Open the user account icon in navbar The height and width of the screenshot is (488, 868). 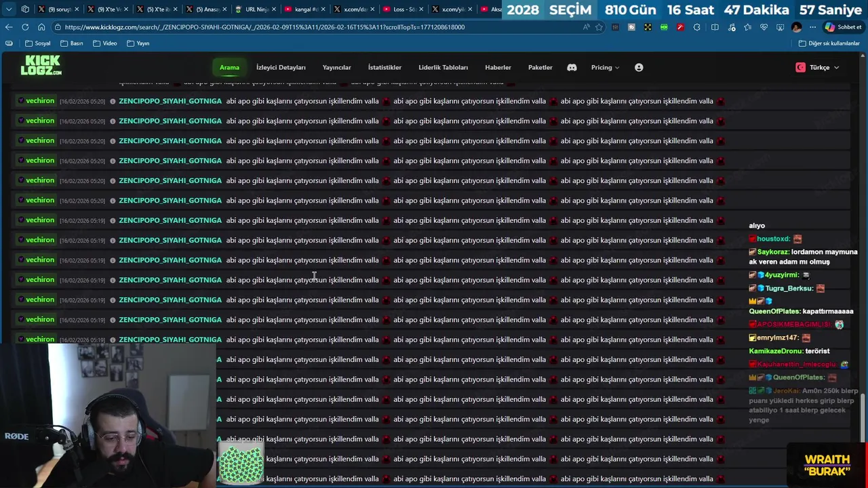pos(639,68)
